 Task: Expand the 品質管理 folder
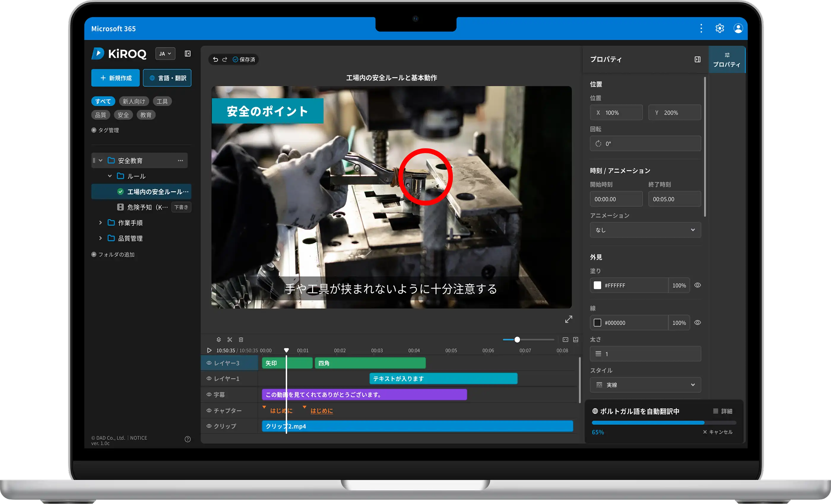100,238
